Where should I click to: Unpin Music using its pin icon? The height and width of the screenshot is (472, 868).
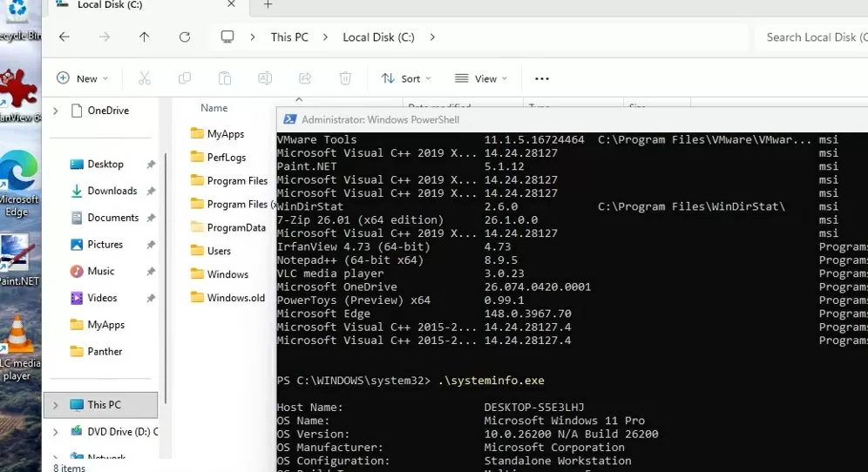[x=151, y=271]
